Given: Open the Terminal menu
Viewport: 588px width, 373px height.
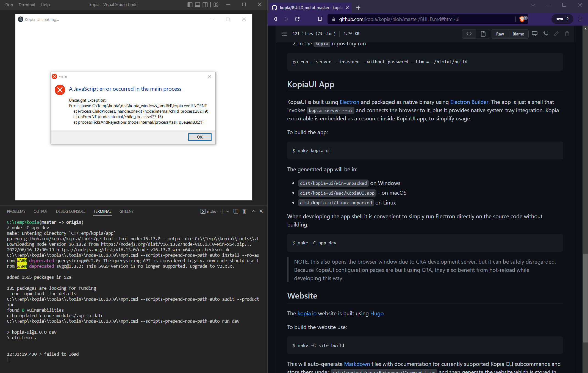Looking at the screenshot, I should click(x=27, y=5).
